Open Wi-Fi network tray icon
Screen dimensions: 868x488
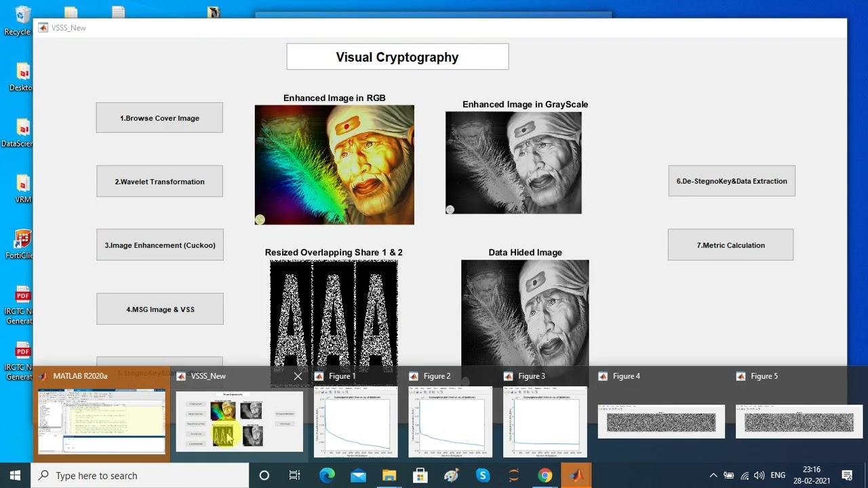[x=745, y=476]
